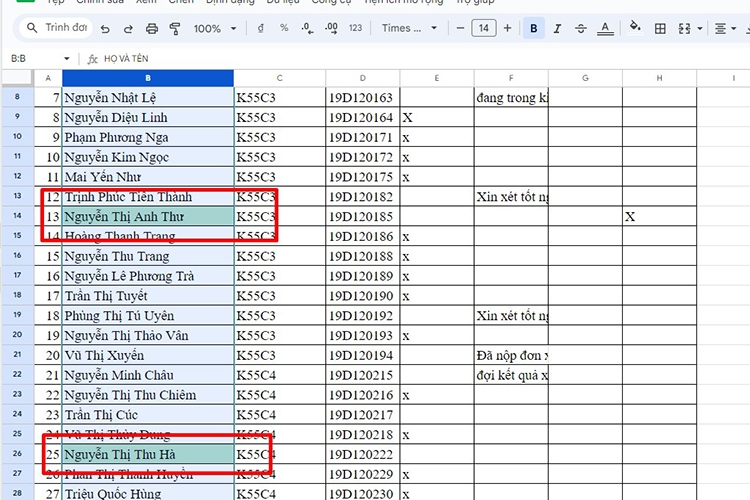
Task: Select column D header
Action: (363, 78)
